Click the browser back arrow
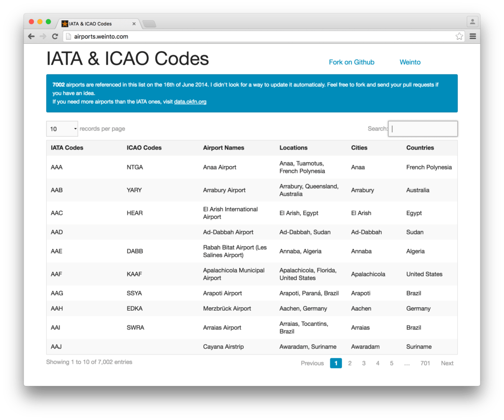The height and width of the screenshot is (420, 504). click(31, 36)
